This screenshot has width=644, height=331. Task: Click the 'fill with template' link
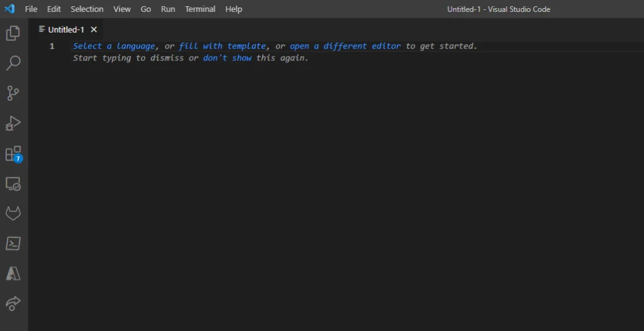point(222,46)
